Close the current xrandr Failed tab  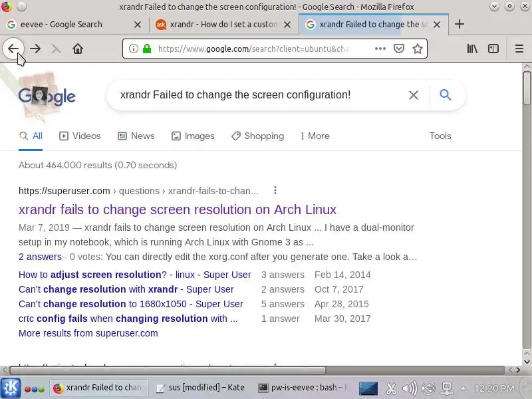click(437, 25)
